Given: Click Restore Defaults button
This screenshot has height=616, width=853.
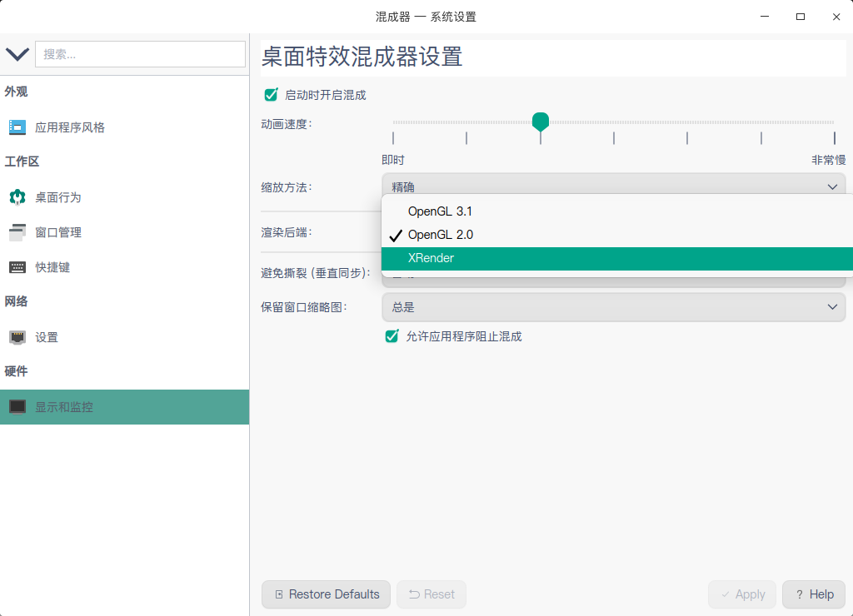Looking at the screenshot, I should coord(326,594).
